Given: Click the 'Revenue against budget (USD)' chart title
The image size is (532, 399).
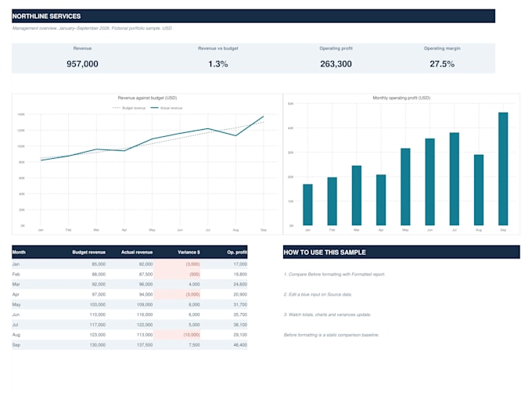Looking at the screenshot, I should [x=147, y=98].
